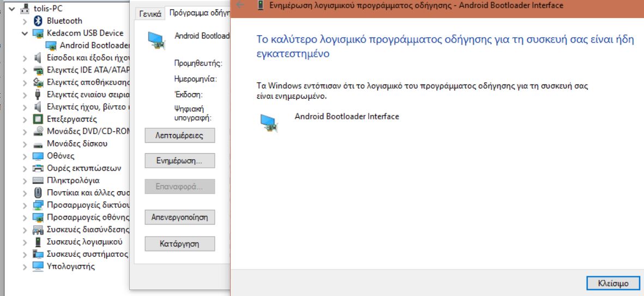Select Kedacom USB Device label
The width and height of the screenshot is (644, 296).
coord(85,33)
